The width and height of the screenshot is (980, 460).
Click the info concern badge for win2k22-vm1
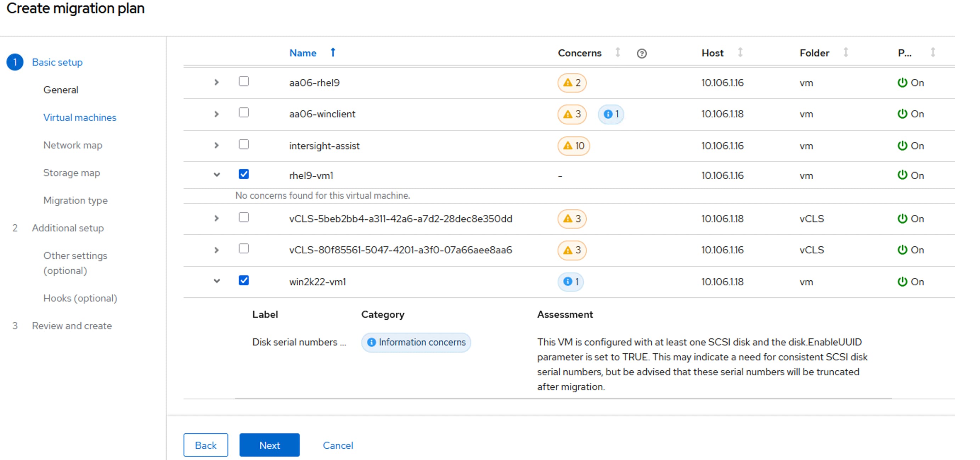pyautogui.click(x=570, y=281)
